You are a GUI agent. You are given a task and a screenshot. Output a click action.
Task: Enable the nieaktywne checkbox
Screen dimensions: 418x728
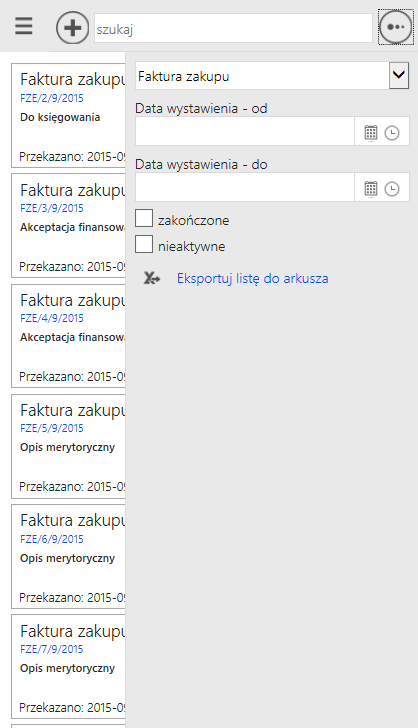(x=144, y=244)
